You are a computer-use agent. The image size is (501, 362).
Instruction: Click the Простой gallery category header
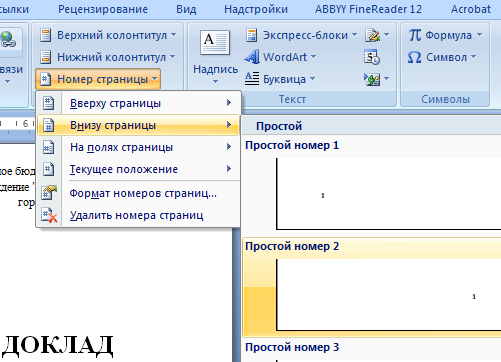pyautogui.click(x=279, y=126)
